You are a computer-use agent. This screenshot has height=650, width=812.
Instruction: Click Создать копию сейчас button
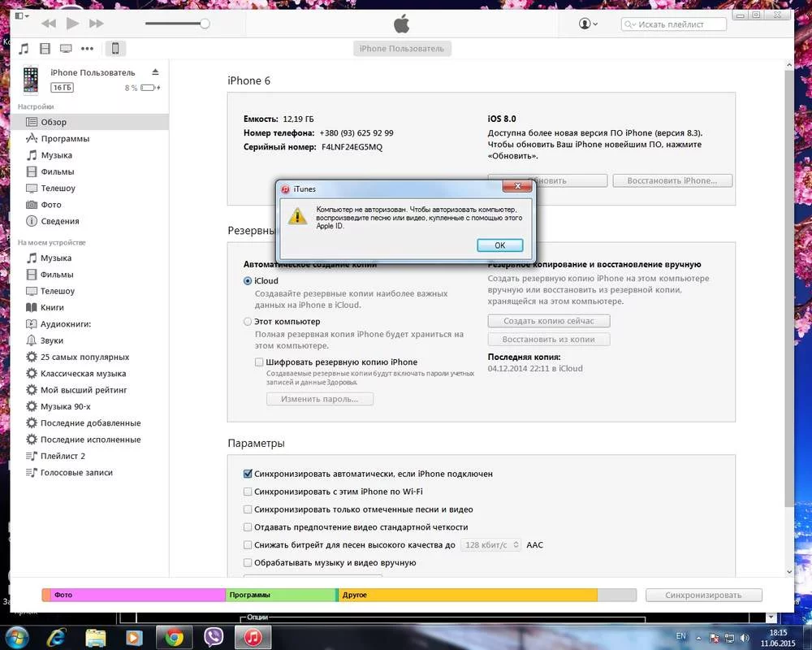click(x=549, y=321)
